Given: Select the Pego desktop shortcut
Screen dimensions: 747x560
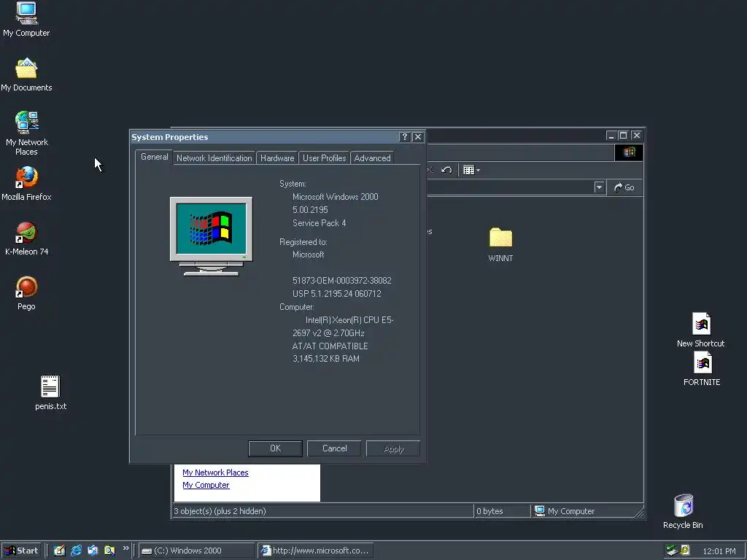Looking at the screenshot, I should 26,293.
